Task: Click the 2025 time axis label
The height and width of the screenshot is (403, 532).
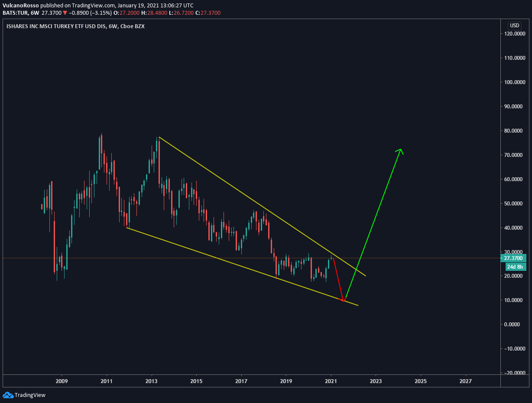Action: (421, 381)
